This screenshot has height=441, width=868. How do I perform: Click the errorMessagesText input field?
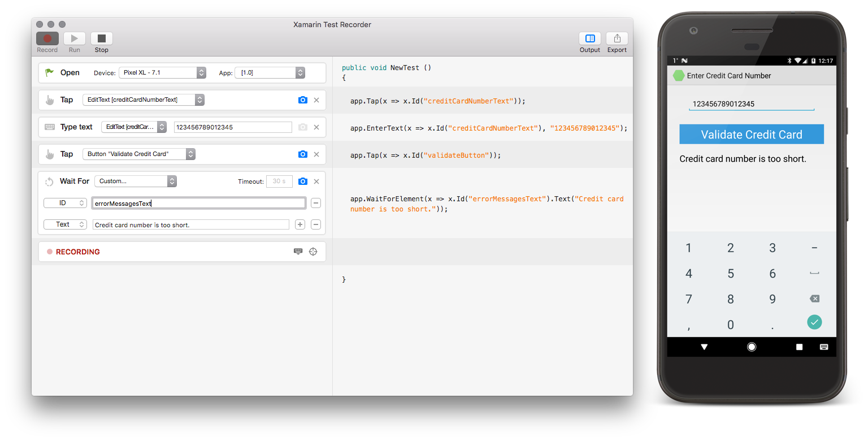click(199, 203)
